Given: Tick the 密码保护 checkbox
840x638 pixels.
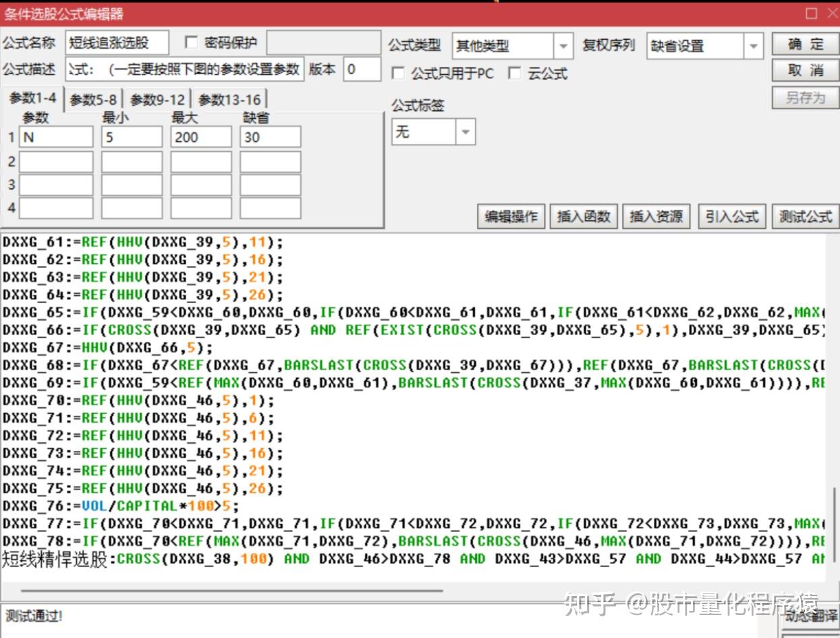Looking at the screenshot, I should click(192, 43).
